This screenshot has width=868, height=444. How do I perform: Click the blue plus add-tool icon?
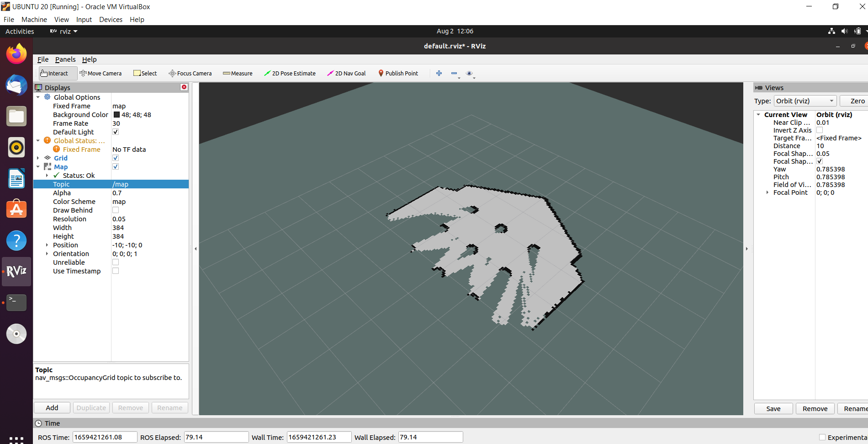[439, 73]
